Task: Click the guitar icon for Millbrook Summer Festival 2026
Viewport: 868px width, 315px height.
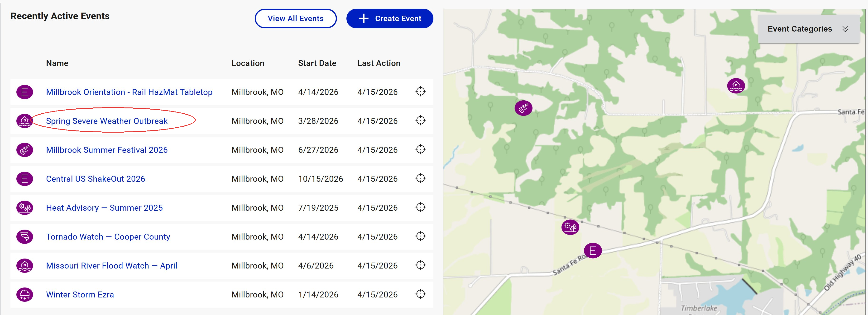Action: pos(25,150)
